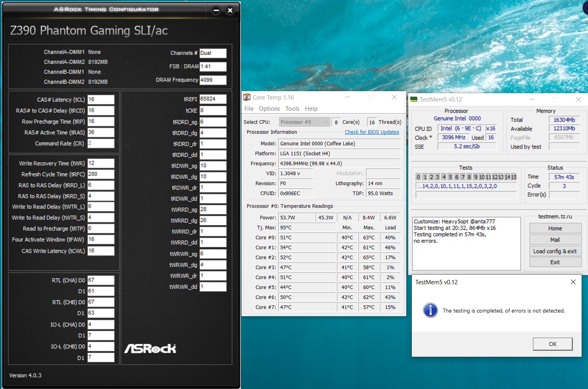Close the TestMem5 main window

tap(578, 100)
